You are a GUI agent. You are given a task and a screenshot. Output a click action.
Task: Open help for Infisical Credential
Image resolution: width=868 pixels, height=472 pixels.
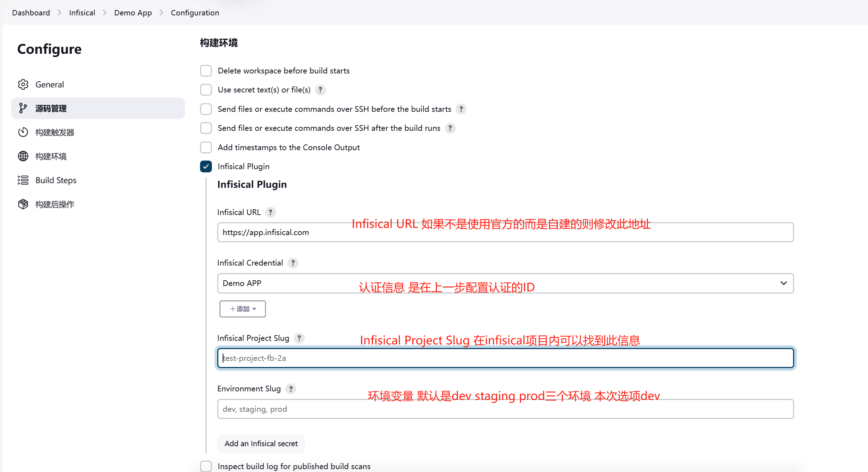[293, 263]
